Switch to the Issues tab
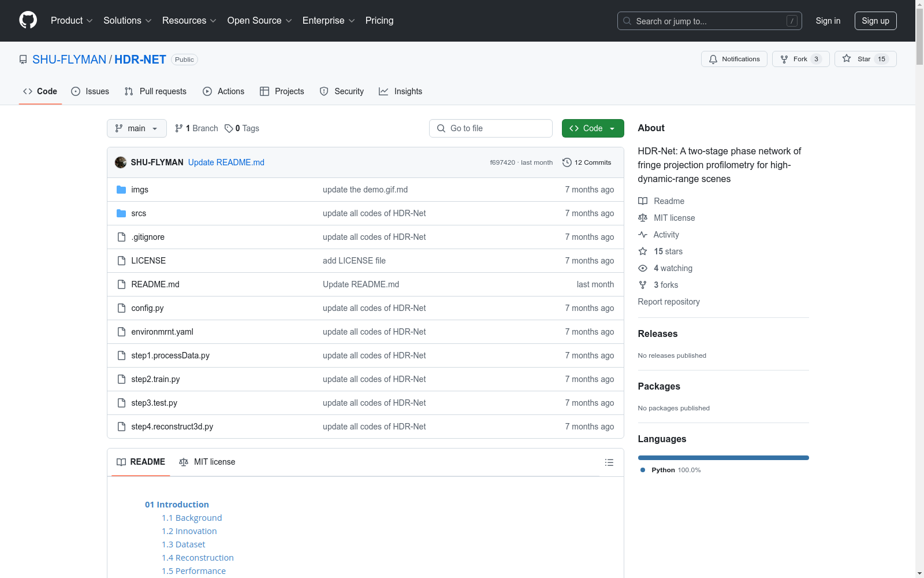This screenshot has height=578, width=924. (x=90, y=91)
